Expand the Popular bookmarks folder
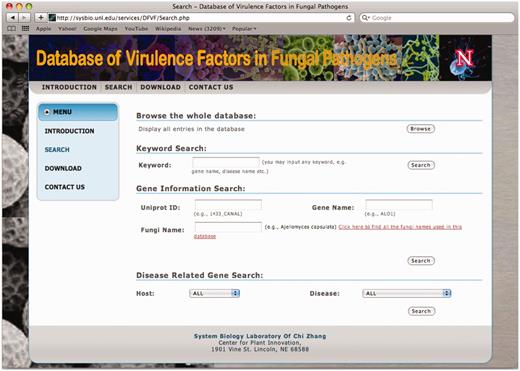 click(244, 29)
